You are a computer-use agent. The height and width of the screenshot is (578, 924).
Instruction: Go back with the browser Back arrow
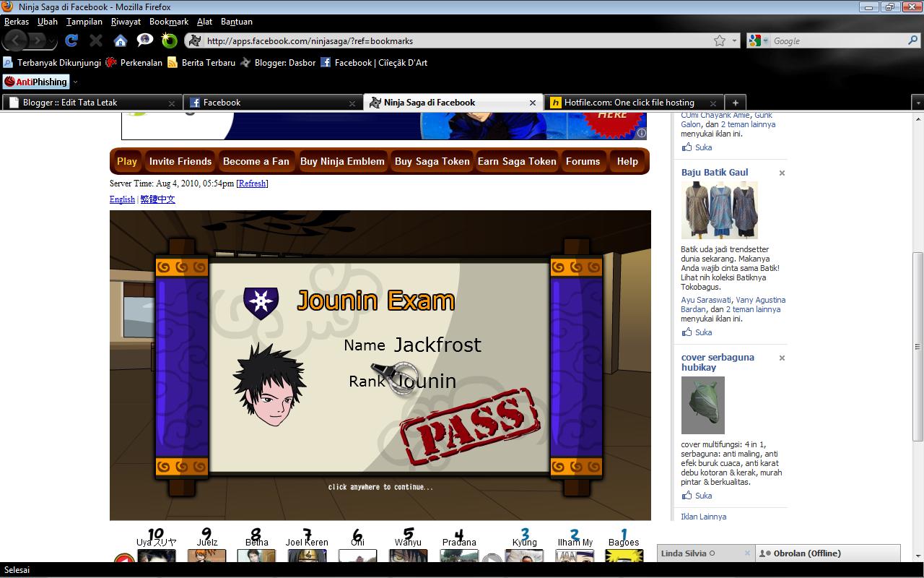(x=15, y=40)
